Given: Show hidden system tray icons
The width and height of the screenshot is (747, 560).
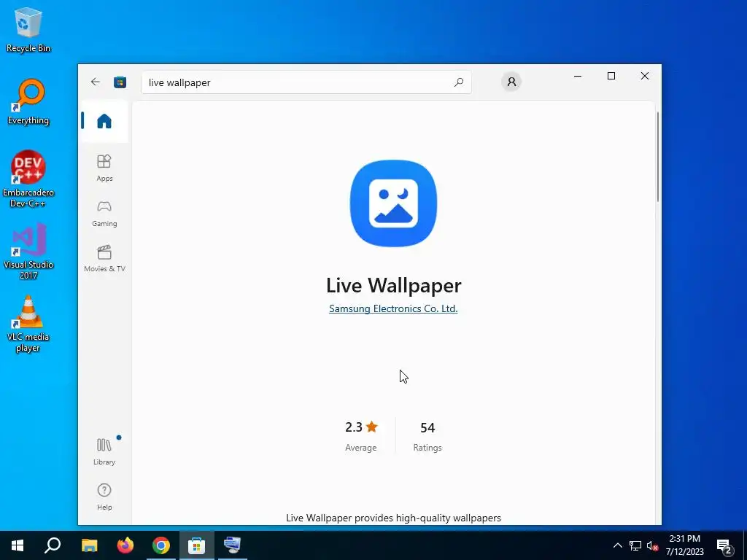Looking at the screenshot, I should click(x=617, y=545).
